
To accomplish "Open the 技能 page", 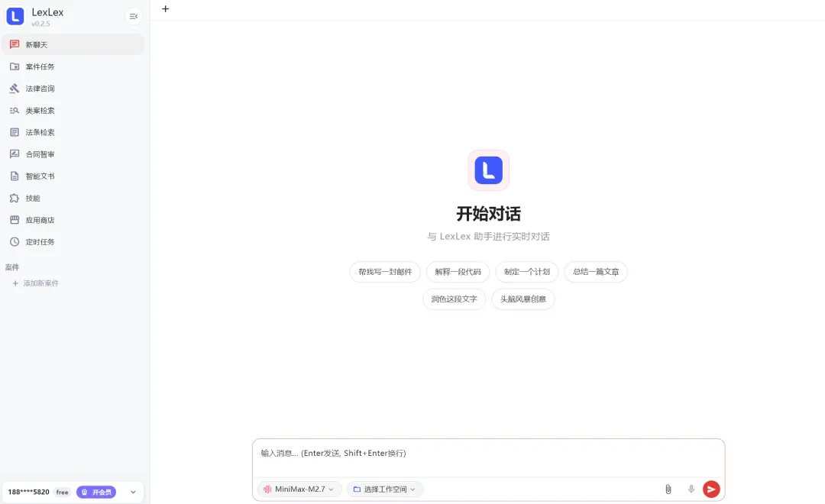I will [x=73, y=199].
